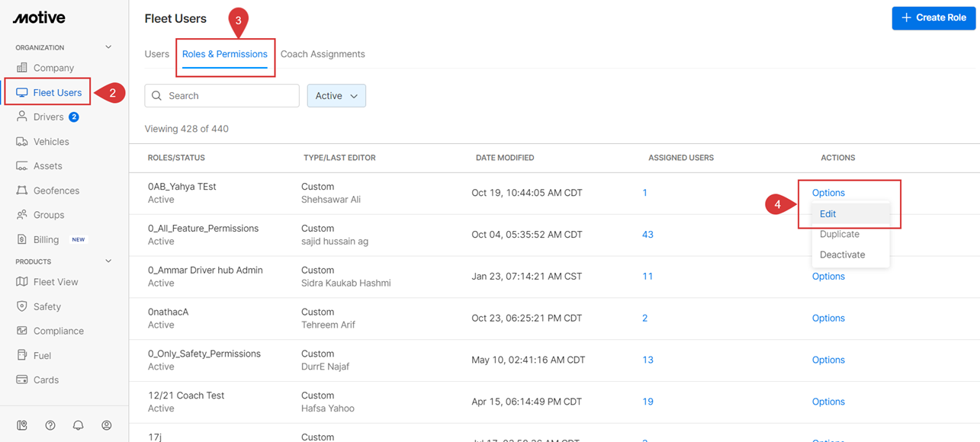Click the Cards icon in sidebar
The height and width of the screenshot is (442, 980).
pyautogui.click(x=22, y=380)
